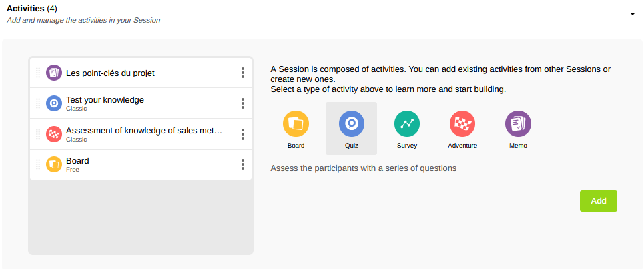Click the red adventure icon beside Assessment item
This screenshot has width=644, height=269.
[x=54, y=134]
